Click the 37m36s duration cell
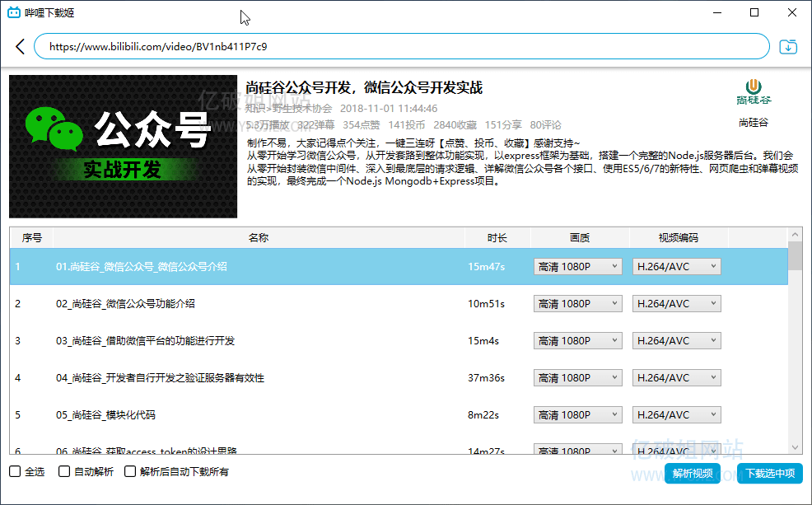812x505 pixels. point(486,377)
